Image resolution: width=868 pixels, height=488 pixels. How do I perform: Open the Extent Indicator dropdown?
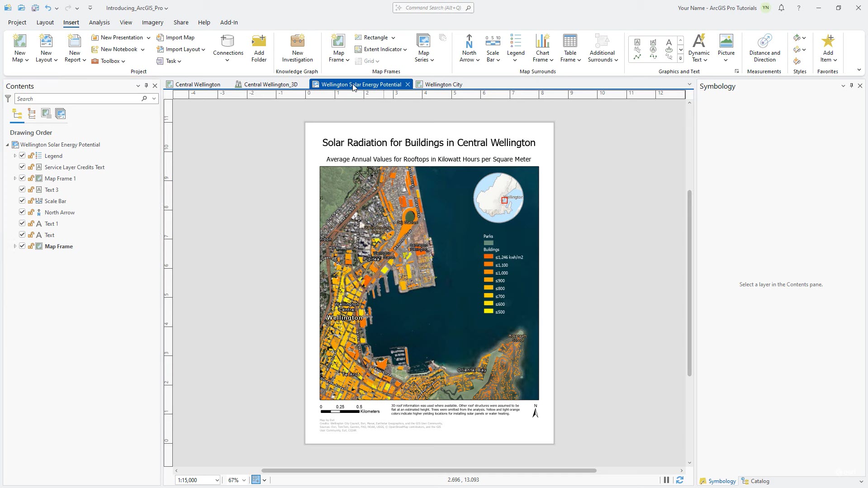(x=405, y=49)
